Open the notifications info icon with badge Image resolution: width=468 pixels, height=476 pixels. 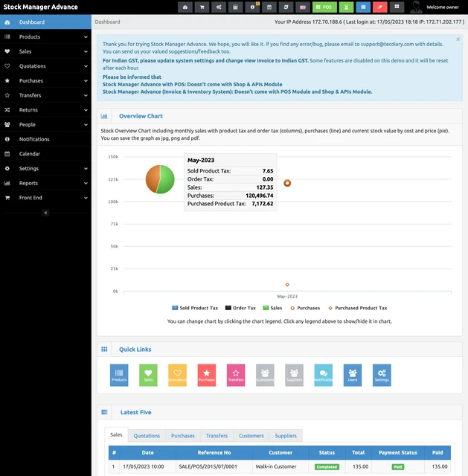tap(252, 7)
